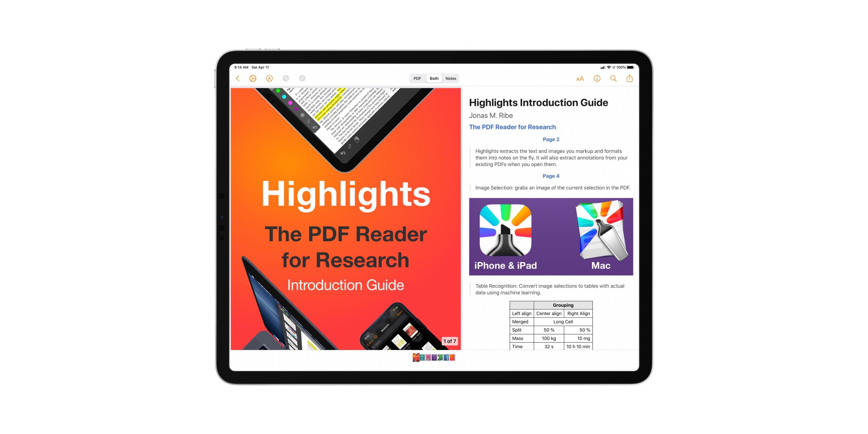Switch to Notes view tab
Screen dimensions: 868x434
(x=451, y=78)
